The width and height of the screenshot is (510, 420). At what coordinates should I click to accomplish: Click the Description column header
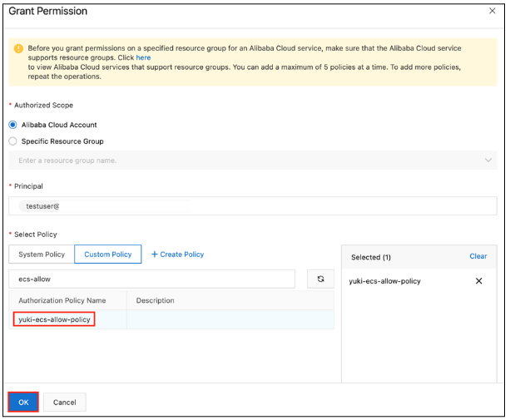[155, 300]
